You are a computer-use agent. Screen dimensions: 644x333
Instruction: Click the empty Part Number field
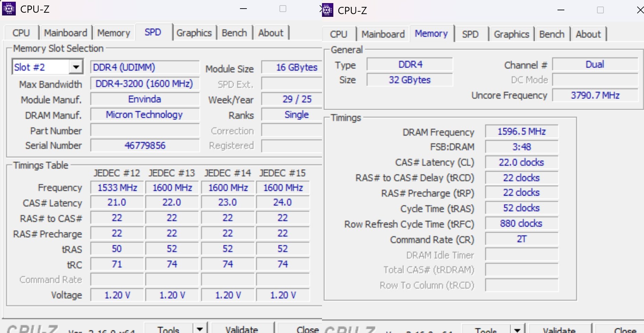click(x=145, y=130)
